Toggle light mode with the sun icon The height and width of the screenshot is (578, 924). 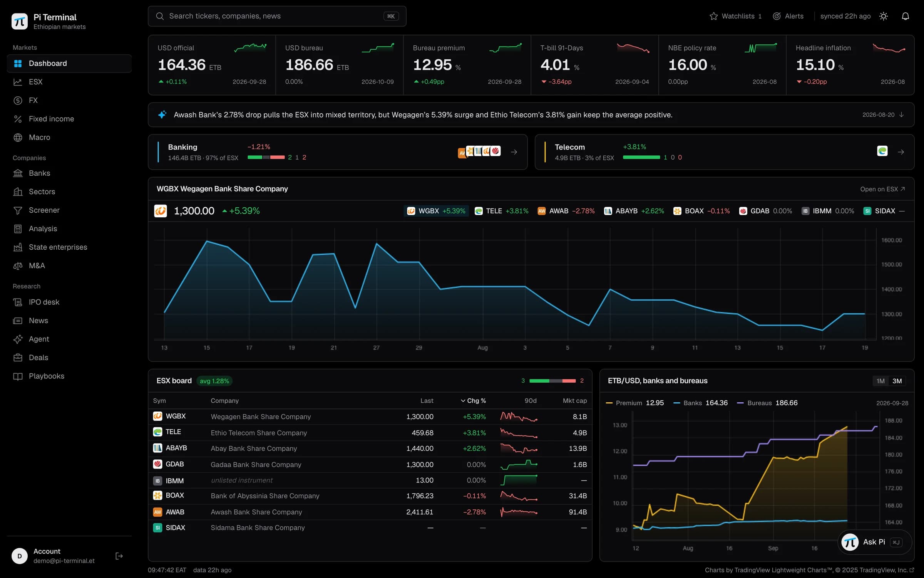(884, 16)
